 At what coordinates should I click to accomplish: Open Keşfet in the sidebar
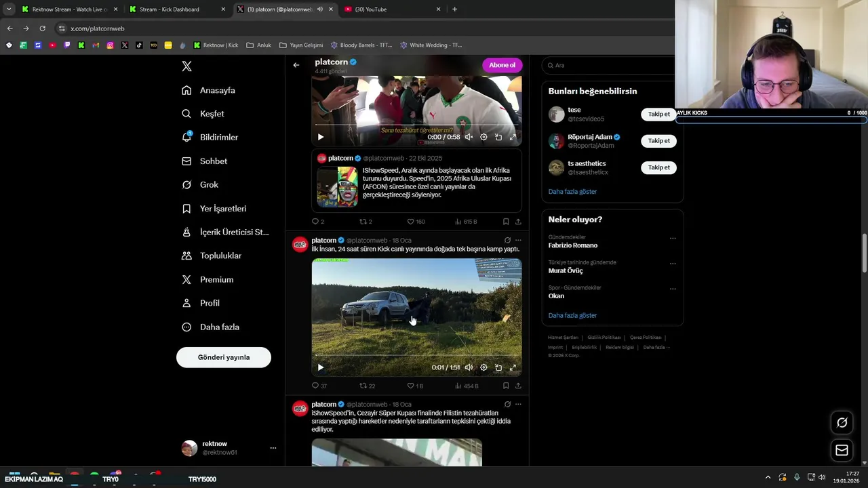pos(203,114)
